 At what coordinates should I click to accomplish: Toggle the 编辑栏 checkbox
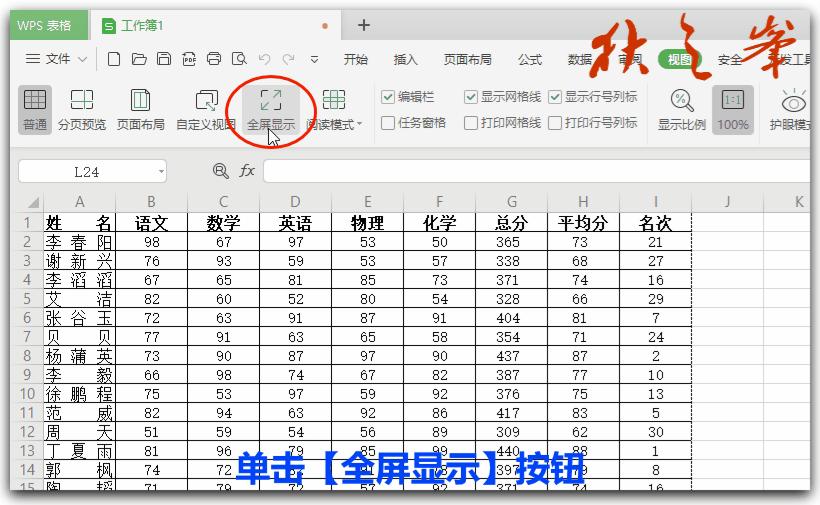coord(388,97)
